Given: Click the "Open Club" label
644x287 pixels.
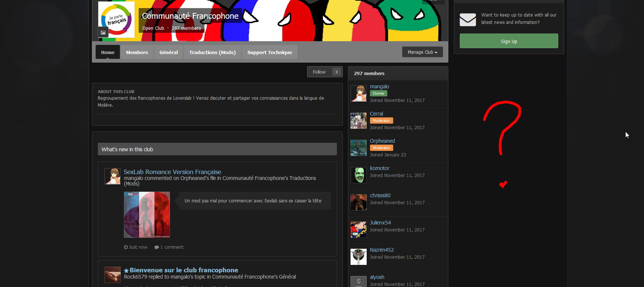Looking at the screenshot, I should click(x=153, y=28).
